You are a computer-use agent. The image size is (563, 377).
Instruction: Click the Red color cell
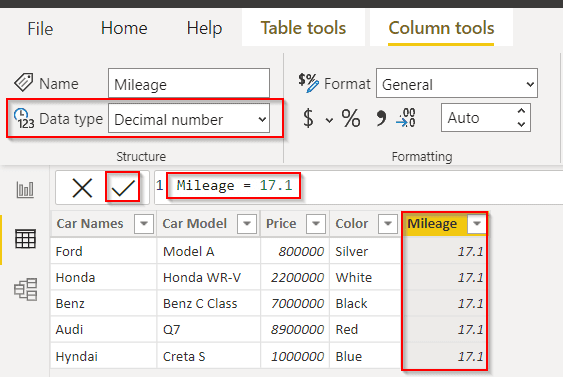365,329
